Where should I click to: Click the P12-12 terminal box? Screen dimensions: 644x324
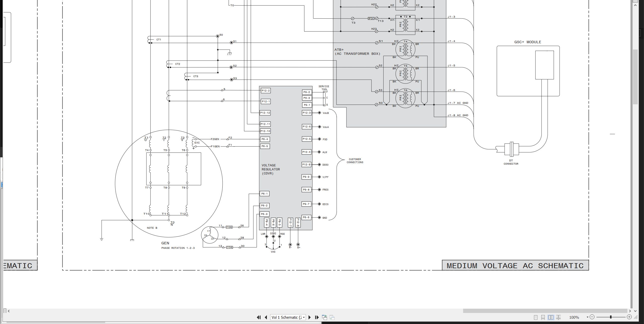click(x=265, y=113)
